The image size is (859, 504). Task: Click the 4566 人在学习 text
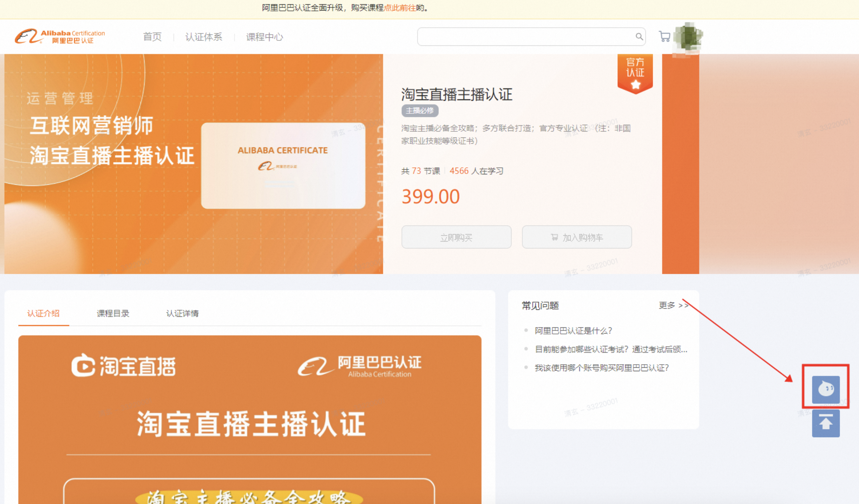476,171
